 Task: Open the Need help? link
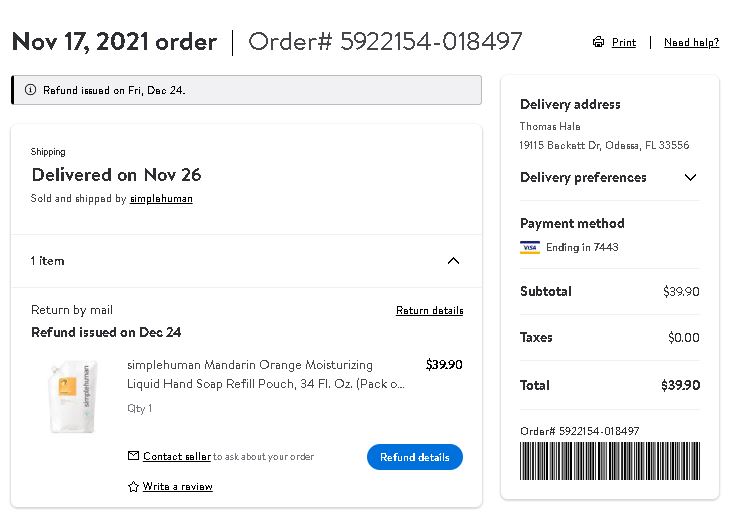coord(691,43)
